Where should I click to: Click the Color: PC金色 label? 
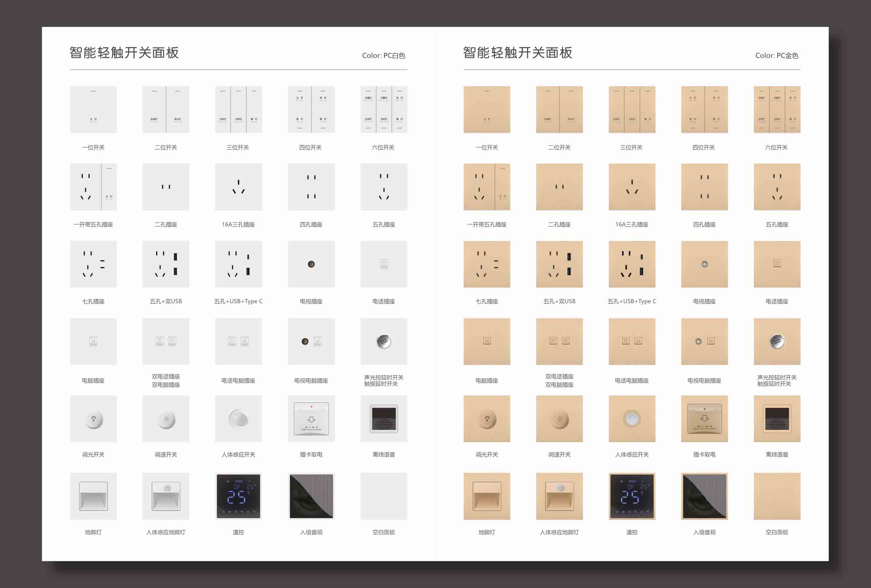click(x=777, y=55)
